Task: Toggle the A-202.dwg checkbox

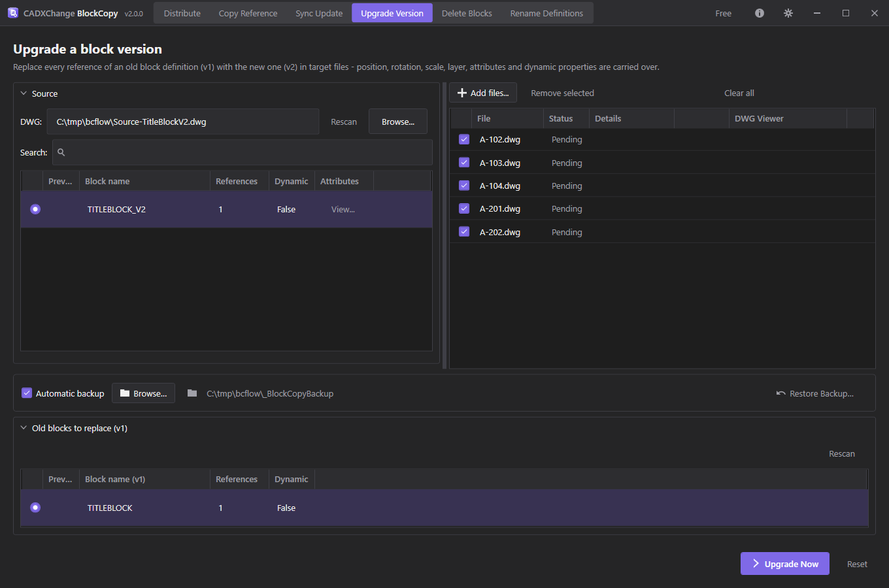Action: pyautogui.click(x=464, y=232)
